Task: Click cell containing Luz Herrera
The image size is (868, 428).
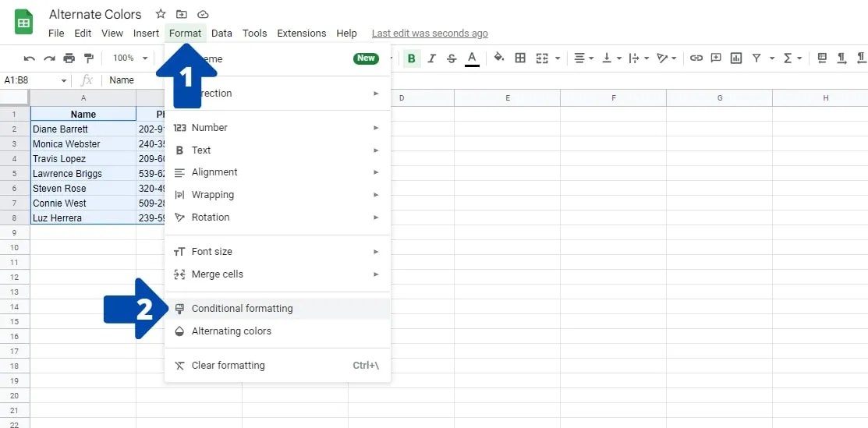Action: [x=83, y=218]
